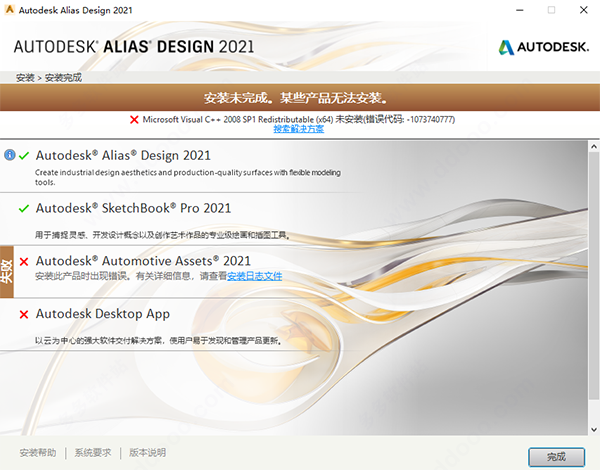Click the 安装完成 breadcrumb text

[63, 78]
